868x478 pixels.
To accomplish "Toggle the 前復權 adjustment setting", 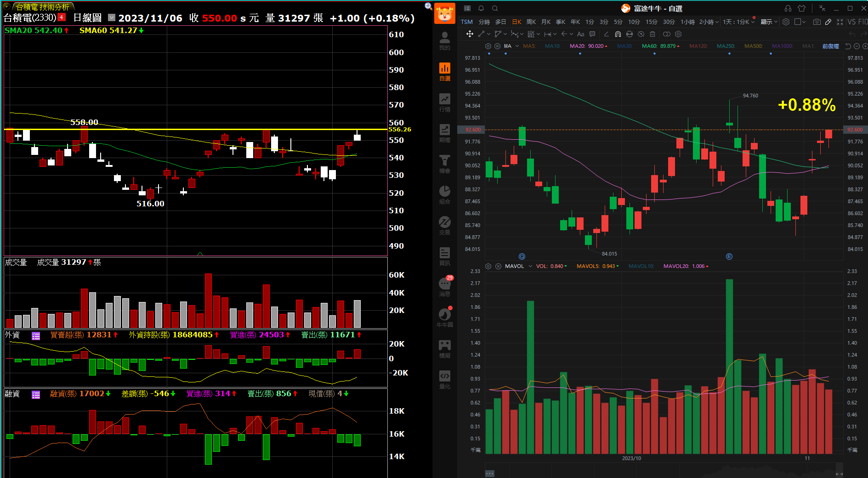I will tap(831, 46).
